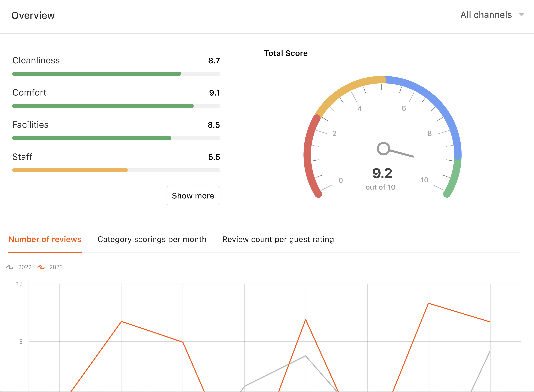The image size is (534, 392).
Task: Click the yellow Staff progress bar
Action: coord(70,170)
